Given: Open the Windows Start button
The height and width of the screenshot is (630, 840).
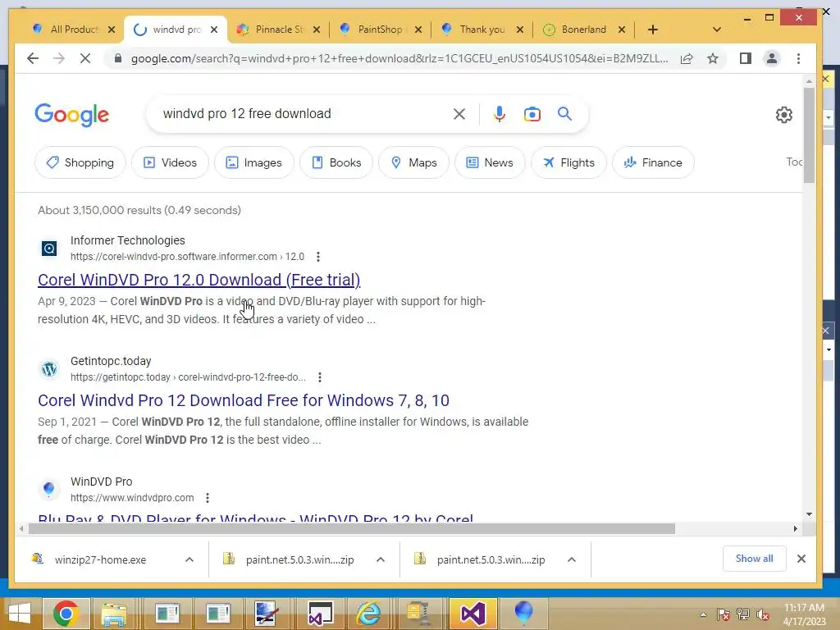Looking at the screenshot, I should click(x=20, y=614).
